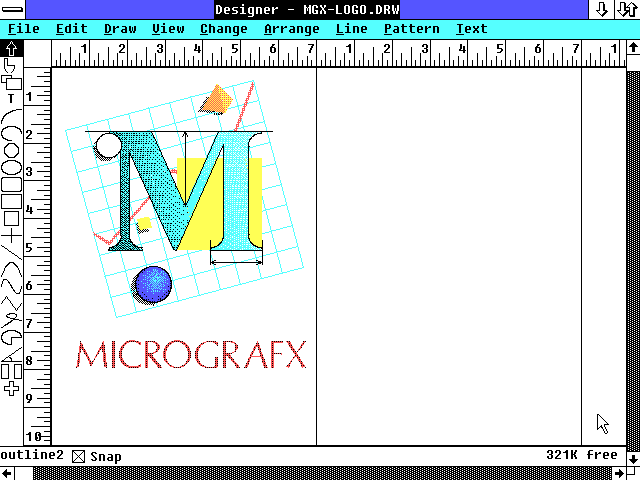Select the blue sphere object
640x480 pixels.
(153, 284)
